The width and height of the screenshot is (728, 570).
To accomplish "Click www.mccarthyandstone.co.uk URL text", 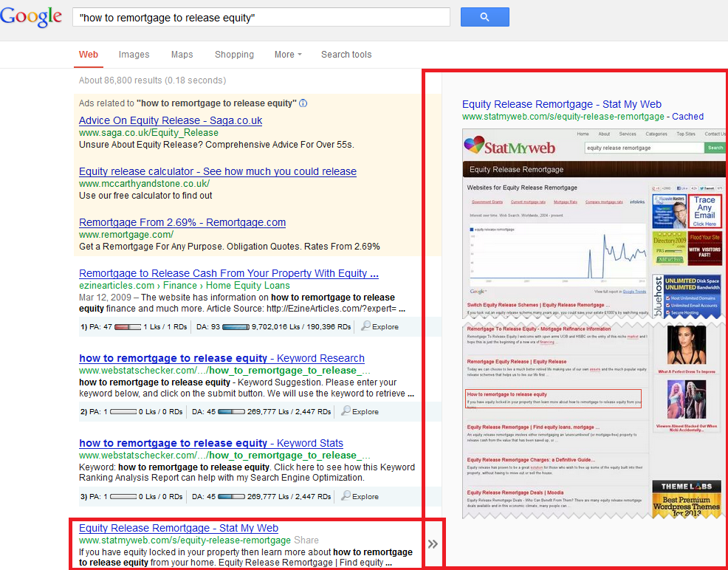I will coord(145,183).
